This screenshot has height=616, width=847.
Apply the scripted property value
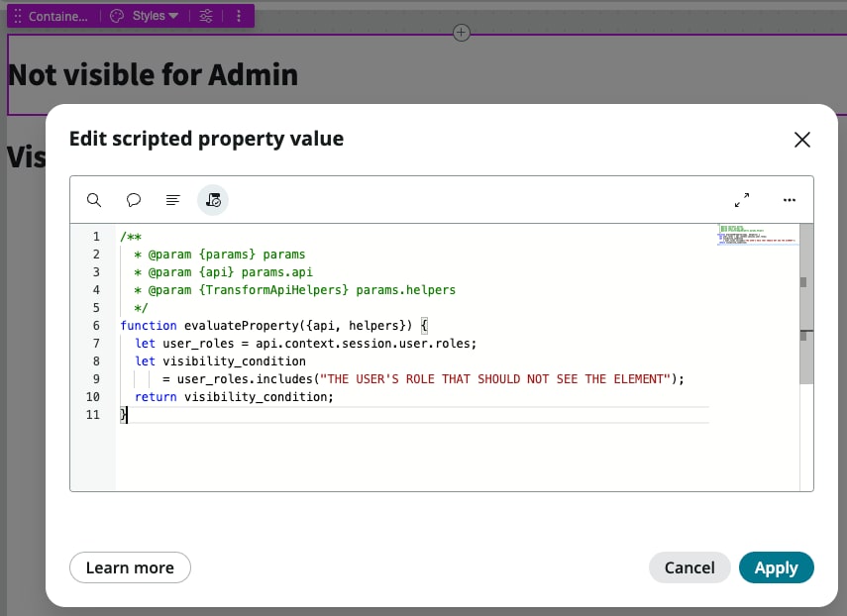pyautogui.click(x=777, y=567)
